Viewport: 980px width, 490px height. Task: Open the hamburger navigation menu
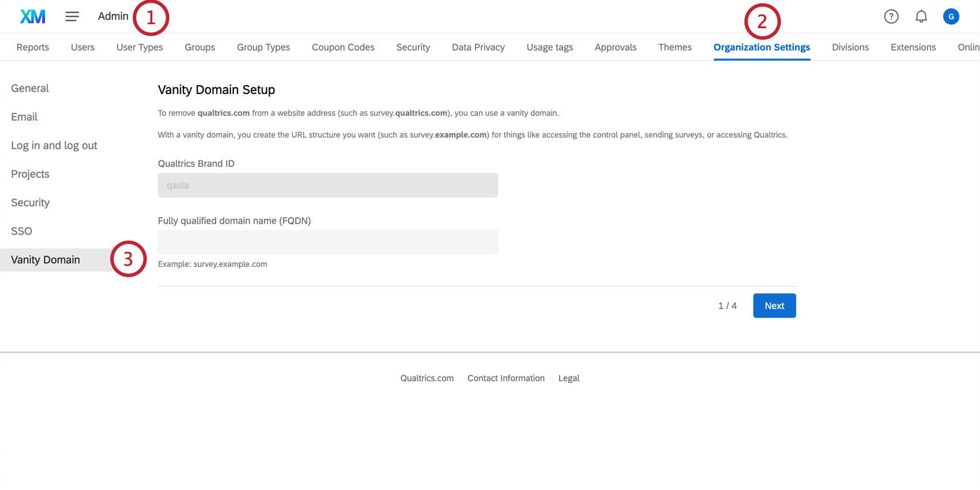coord(72,17)
